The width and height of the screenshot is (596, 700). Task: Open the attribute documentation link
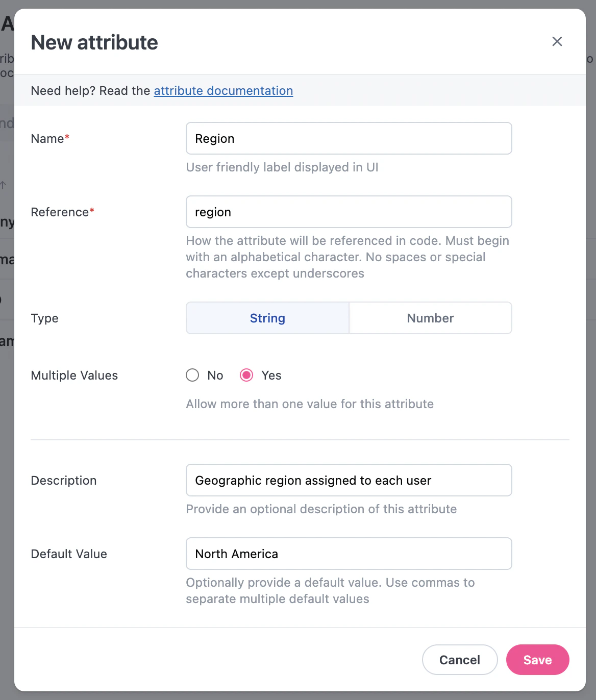coord(223,90)
